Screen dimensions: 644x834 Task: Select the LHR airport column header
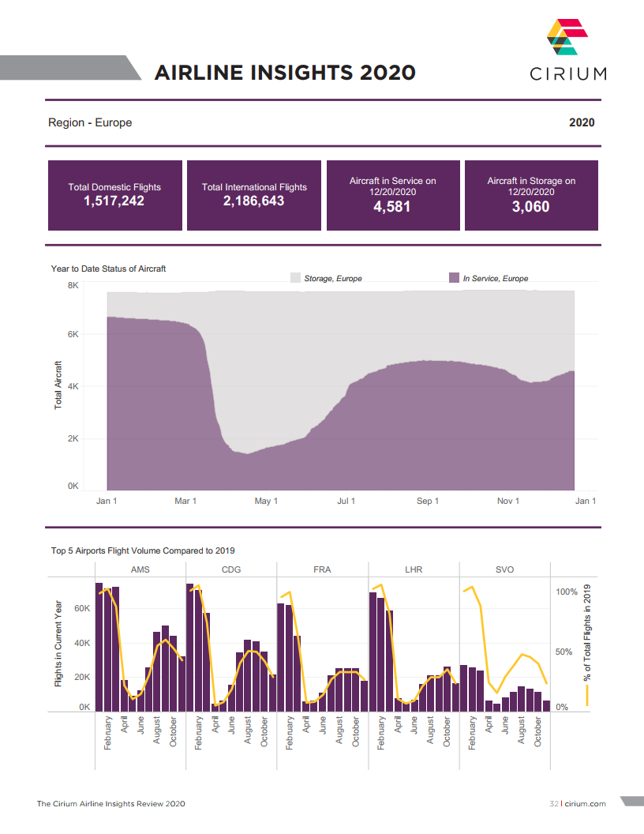coord(414,569)
